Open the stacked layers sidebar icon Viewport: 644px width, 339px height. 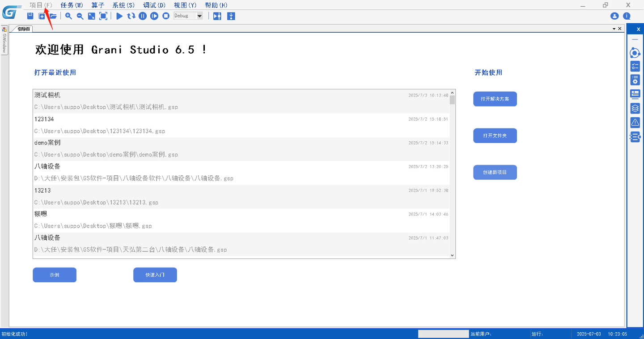coord(635,108)
